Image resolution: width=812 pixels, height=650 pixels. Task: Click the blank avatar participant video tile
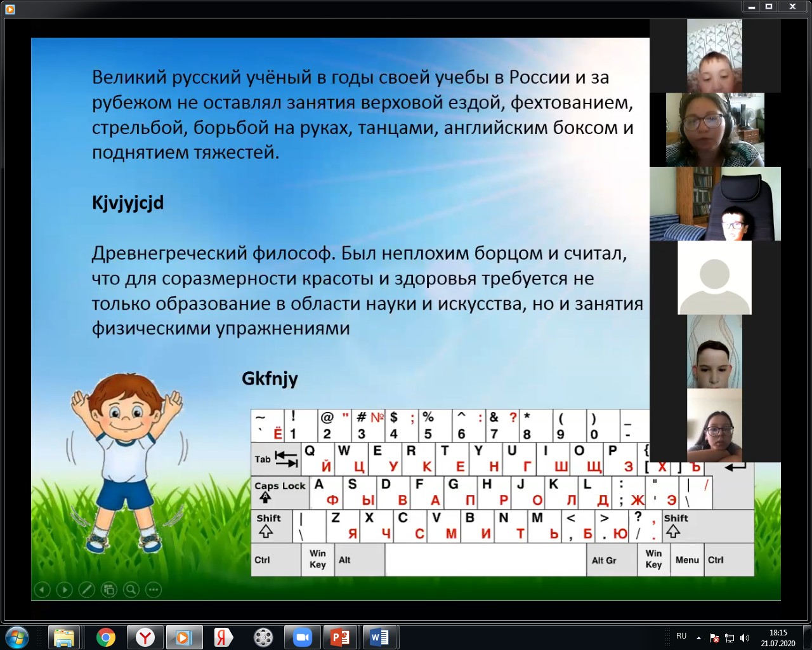714,278
